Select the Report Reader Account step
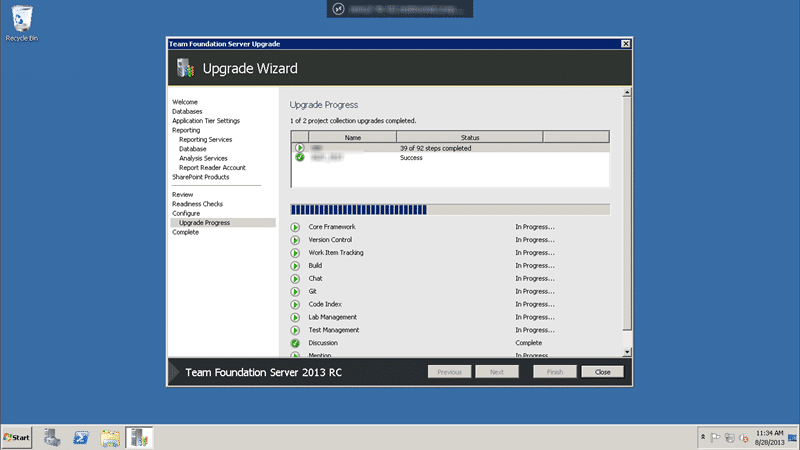This screenshot has height=450, width=800. (212, 167)
